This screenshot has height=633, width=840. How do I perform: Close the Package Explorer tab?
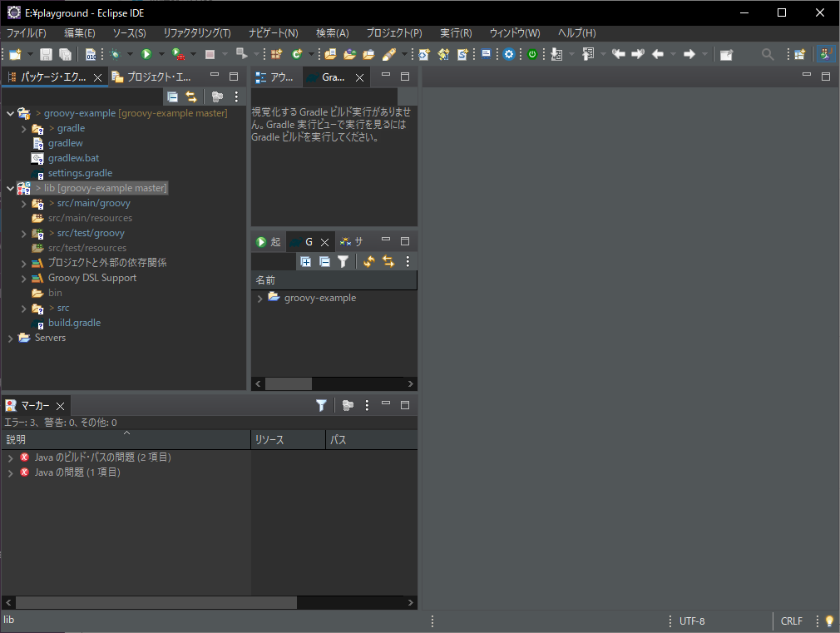(x=97, y=77)
